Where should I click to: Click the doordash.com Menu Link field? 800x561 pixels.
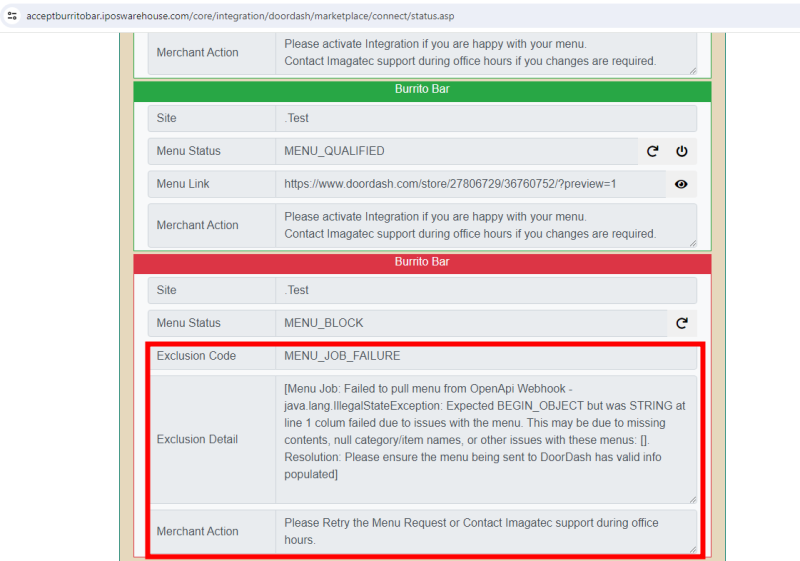[469, 184]
